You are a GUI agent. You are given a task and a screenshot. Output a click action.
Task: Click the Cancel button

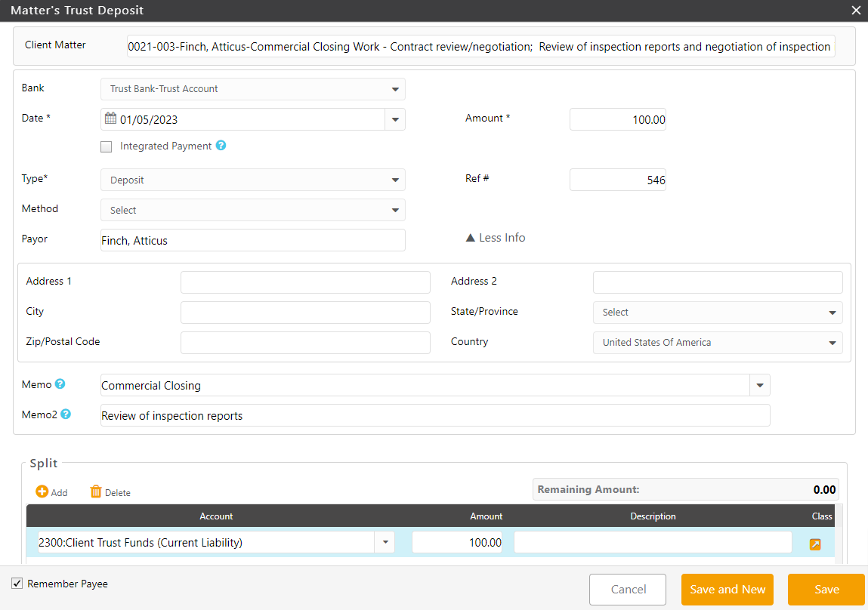[627, 590]
